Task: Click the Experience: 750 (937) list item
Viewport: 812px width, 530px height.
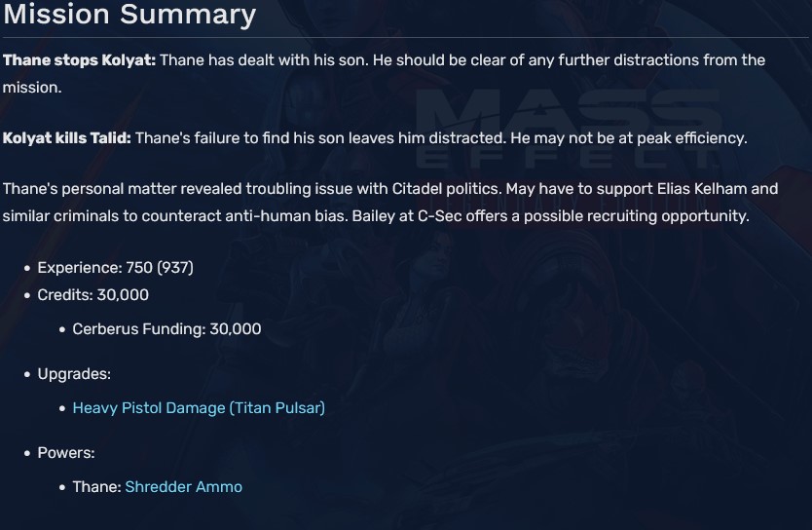Action: pyautogui.click(x=115, y=268)
